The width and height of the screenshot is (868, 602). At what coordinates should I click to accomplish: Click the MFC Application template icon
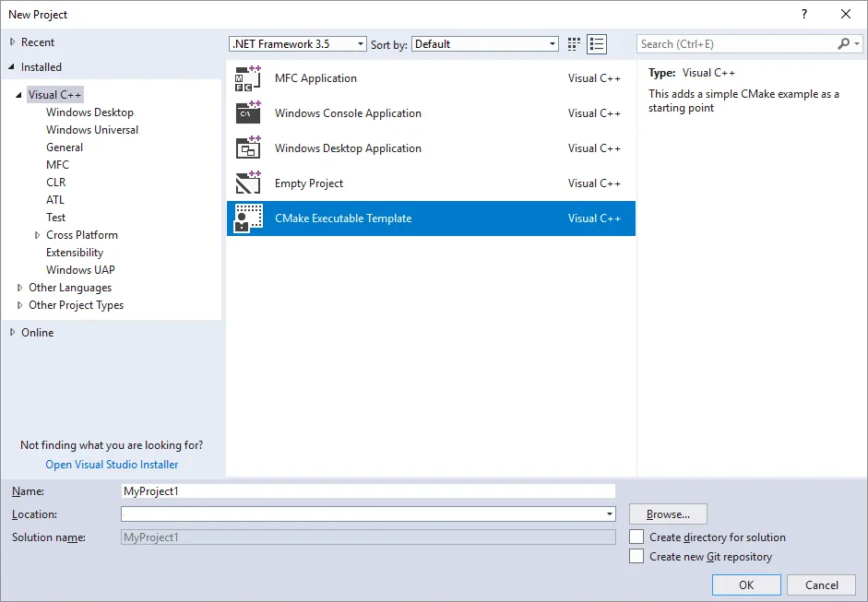[x=248, y=78]
